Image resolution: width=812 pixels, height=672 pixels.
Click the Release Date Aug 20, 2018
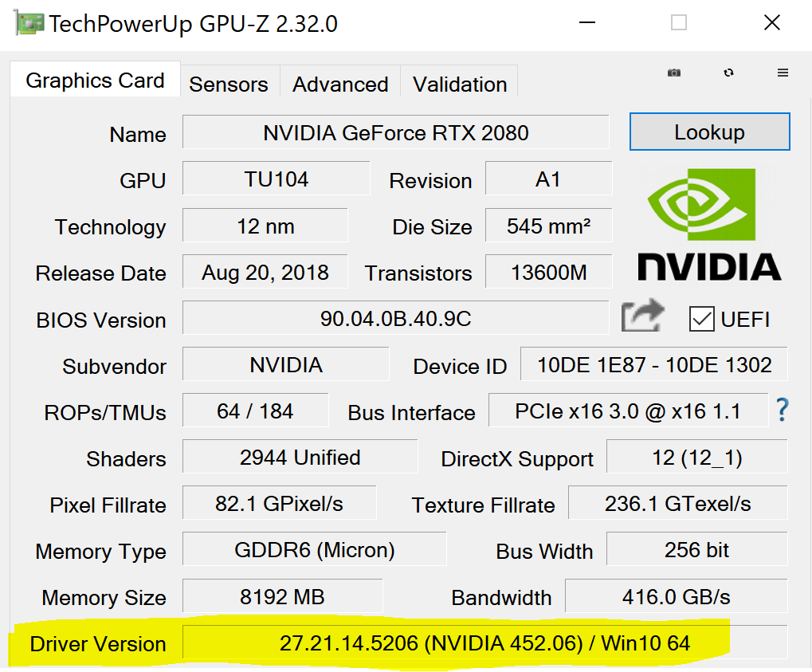265,271
